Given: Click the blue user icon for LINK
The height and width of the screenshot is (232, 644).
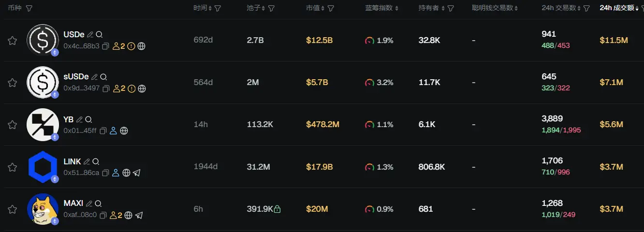Looking at the screenshot, I should point(116,173).
